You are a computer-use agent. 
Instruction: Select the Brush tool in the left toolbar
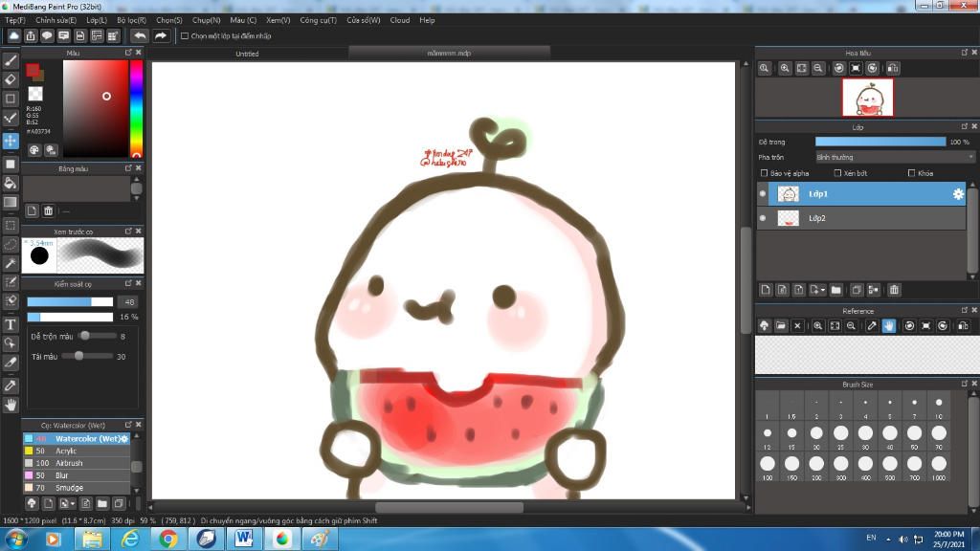pos(11,60)
